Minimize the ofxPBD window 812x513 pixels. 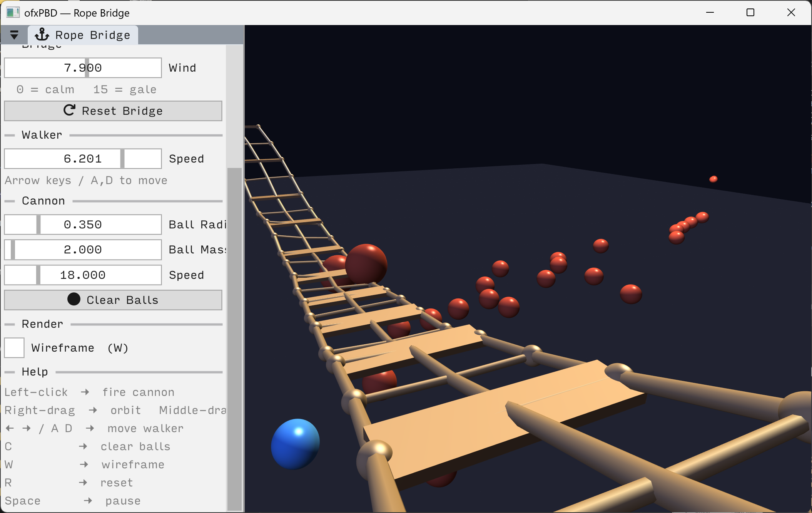[x=710, y=13]
